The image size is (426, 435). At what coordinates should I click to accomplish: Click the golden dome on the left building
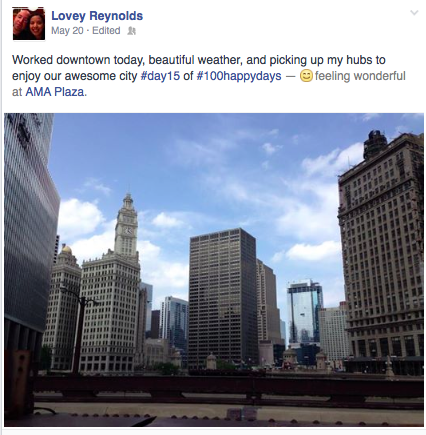pyautogui.click(x=67, y=249)
